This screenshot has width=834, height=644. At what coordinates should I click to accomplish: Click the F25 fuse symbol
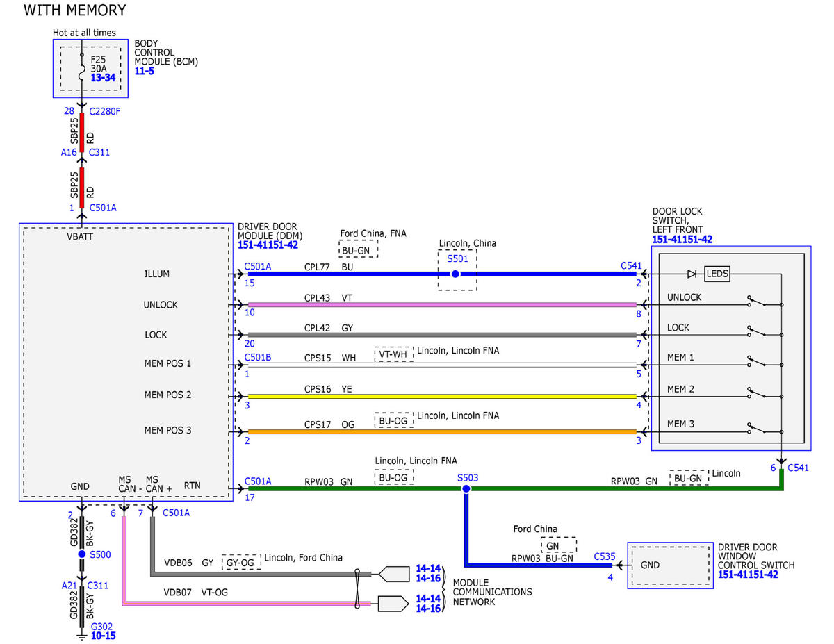tap(81, 68)
